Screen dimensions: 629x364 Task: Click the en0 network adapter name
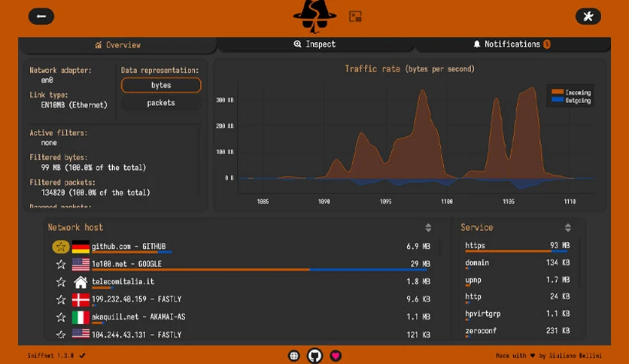tap(47, 80)
